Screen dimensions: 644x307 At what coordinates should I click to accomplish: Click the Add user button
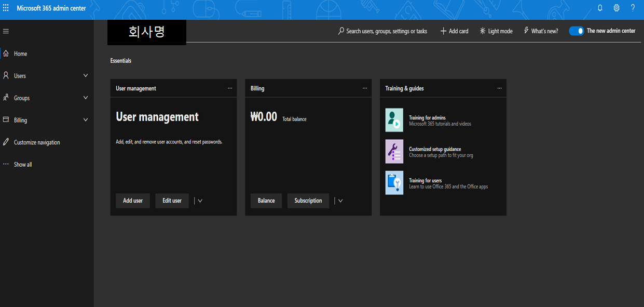pos(133,201)
